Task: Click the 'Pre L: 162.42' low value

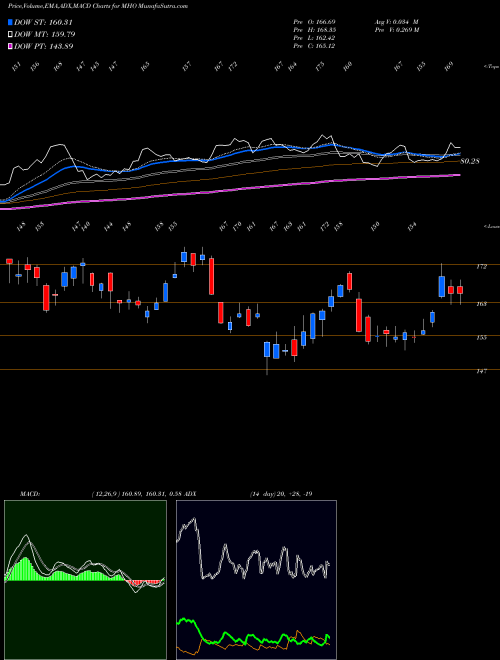Action: [314, 38]
